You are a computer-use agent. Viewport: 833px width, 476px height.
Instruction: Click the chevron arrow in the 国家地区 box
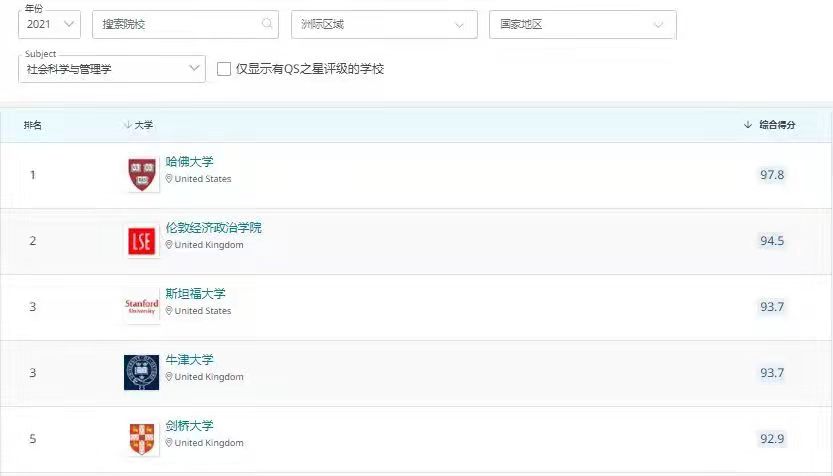(x=658, y=24)
